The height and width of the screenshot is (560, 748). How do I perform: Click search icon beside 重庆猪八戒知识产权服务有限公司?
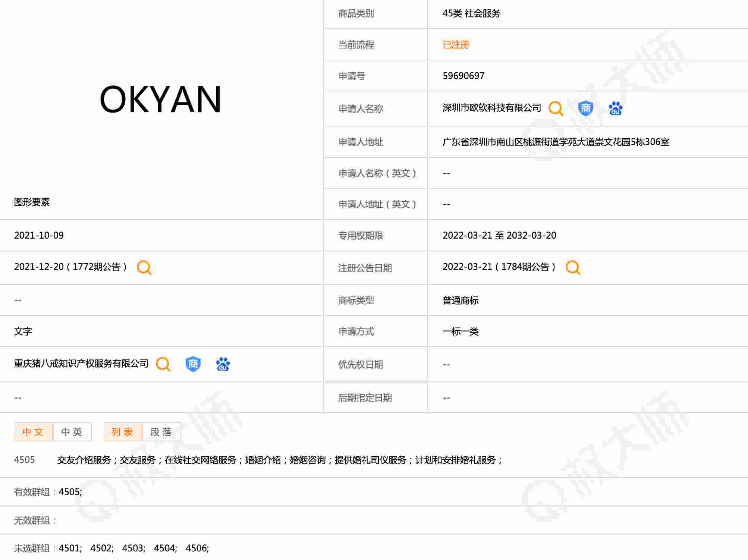click(163, 364)
